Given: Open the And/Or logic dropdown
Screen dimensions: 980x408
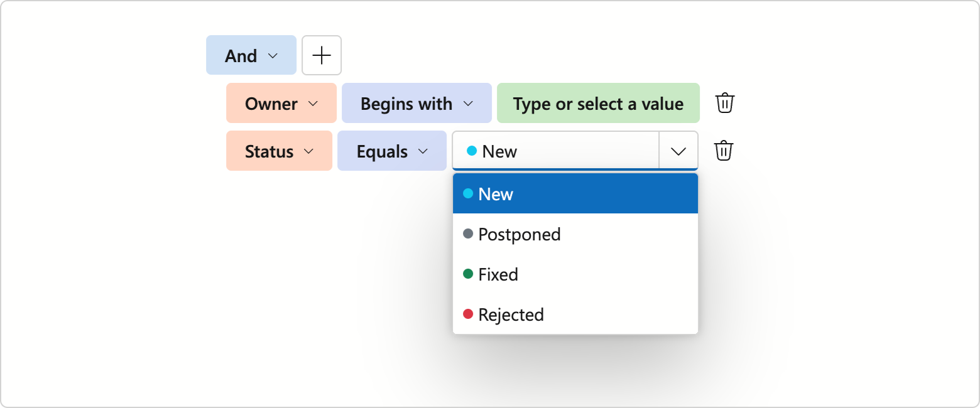Looking at the screenshot, I should tap(251, 55).
